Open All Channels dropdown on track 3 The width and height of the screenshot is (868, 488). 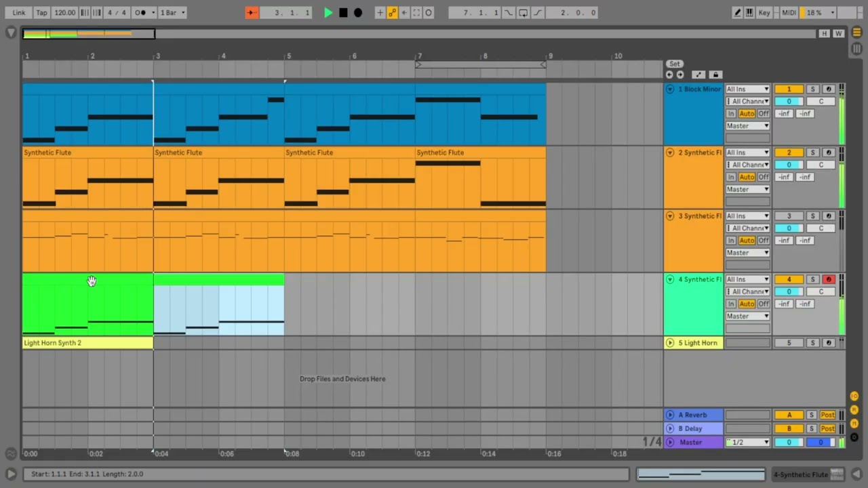747,228
